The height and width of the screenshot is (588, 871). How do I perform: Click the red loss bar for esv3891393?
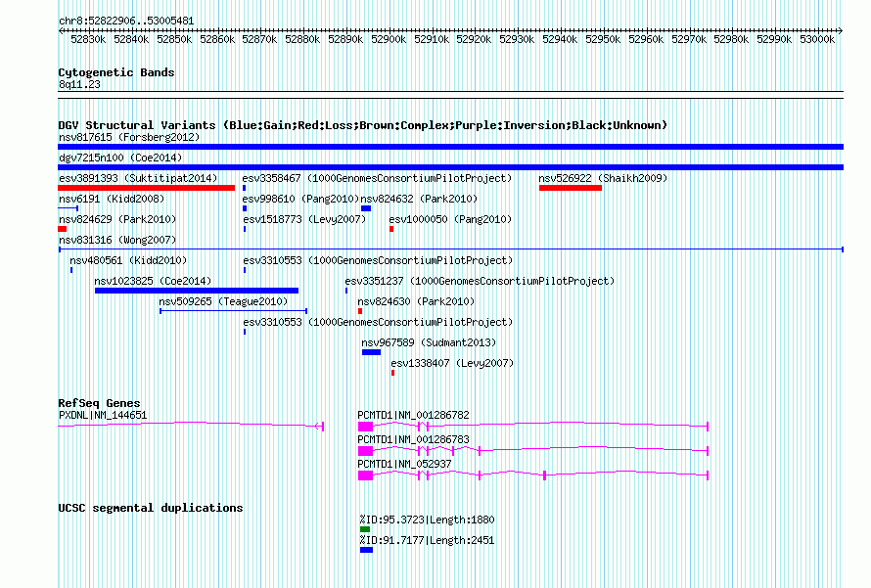(146, 188)
